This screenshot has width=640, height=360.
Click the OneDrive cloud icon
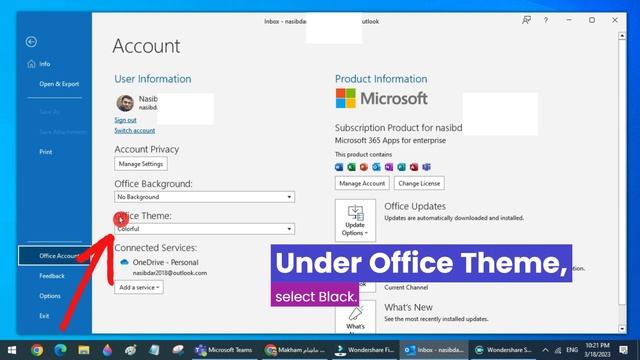coord(124,262)
